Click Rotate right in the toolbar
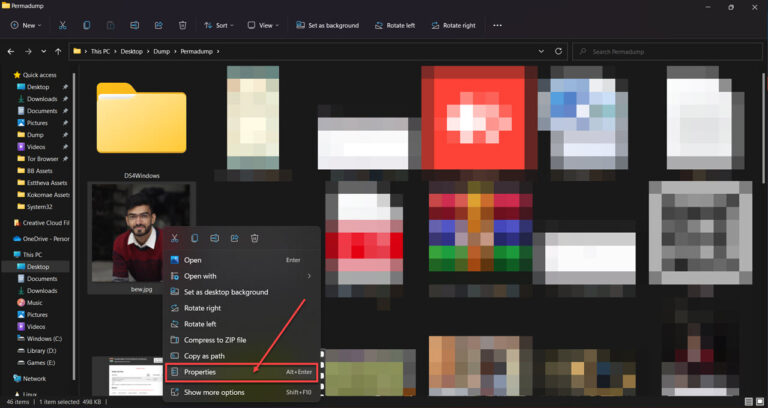 (x=453, y=25)
